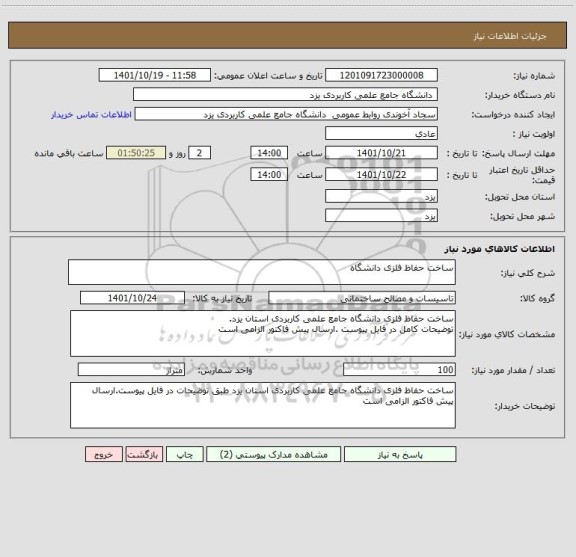Click the چاپ print button

[184, 454]
